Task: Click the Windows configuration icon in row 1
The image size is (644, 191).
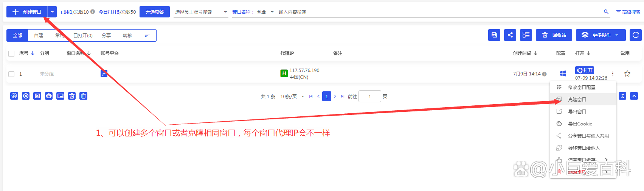Action: [x=563, y=74]
